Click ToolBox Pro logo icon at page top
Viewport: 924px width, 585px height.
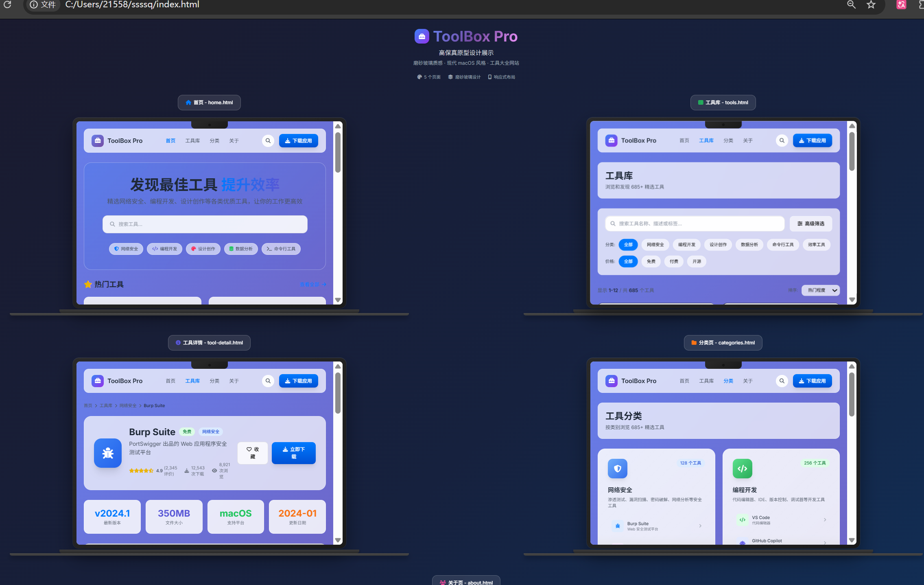[x=422, y=36]
